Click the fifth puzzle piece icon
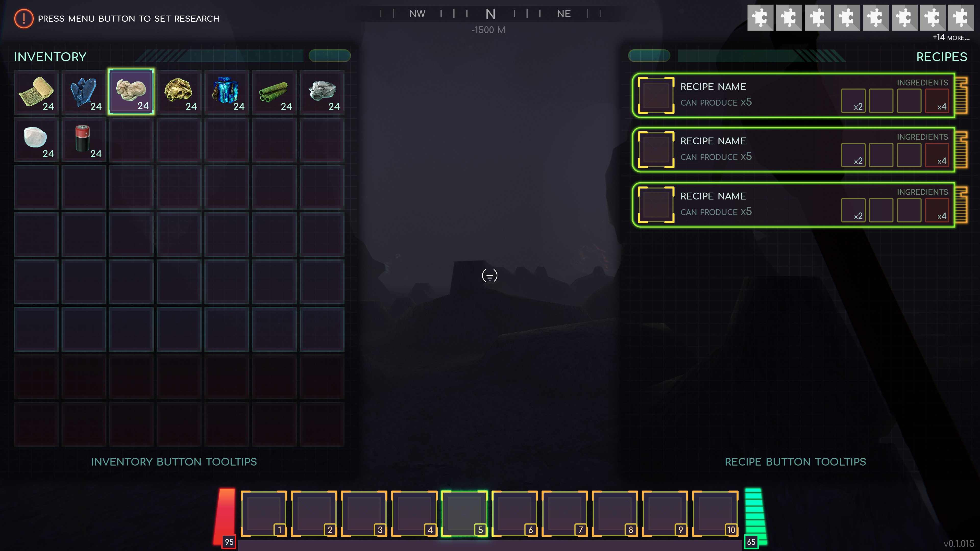Image resolution: width=980 pixels, height=551 pixels. click(875, 18)
